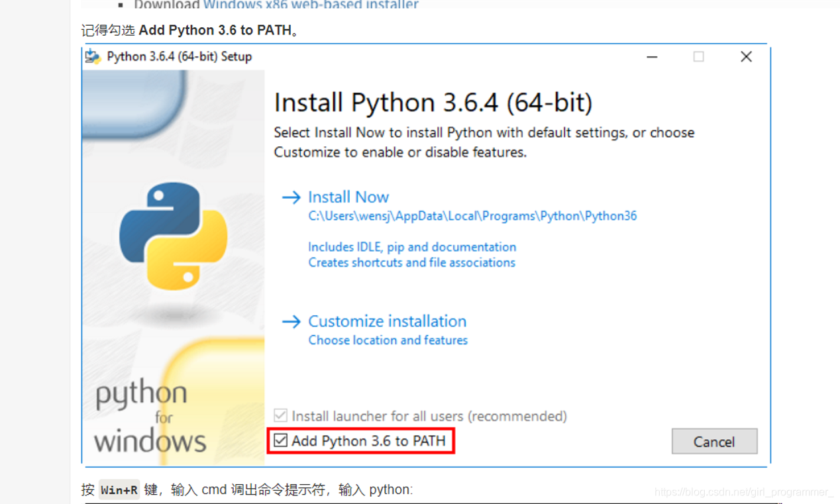Click 'Creates shortcuts and file associations' text
This screenshot has height=504, width=840.
click(411, 262)
